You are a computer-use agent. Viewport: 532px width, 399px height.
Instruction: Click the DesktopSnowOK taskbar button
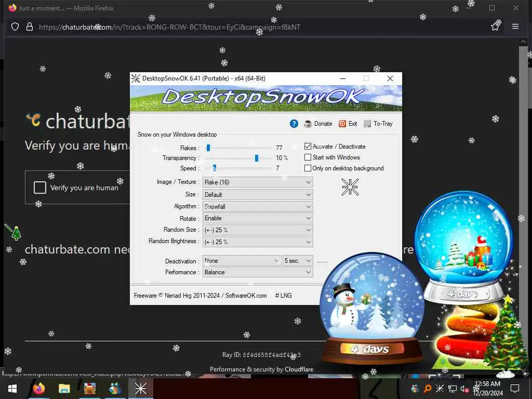pos(140,389)
